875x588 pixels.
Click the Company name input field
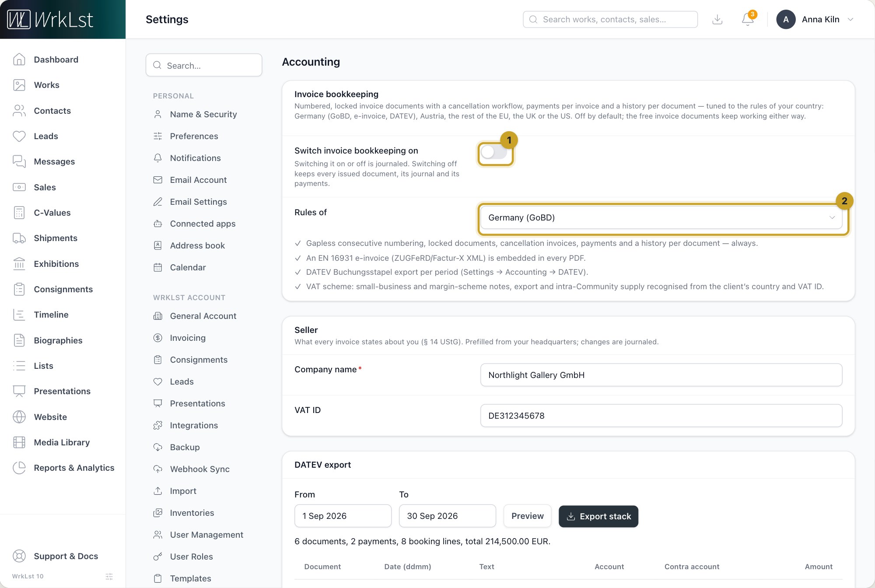click(661, 375)
